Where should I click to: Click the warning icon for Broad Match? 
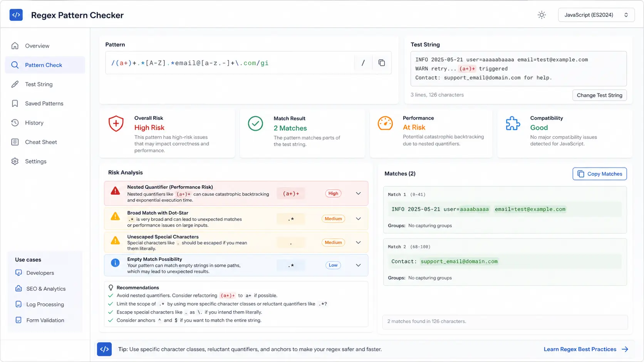click(115, 216)
